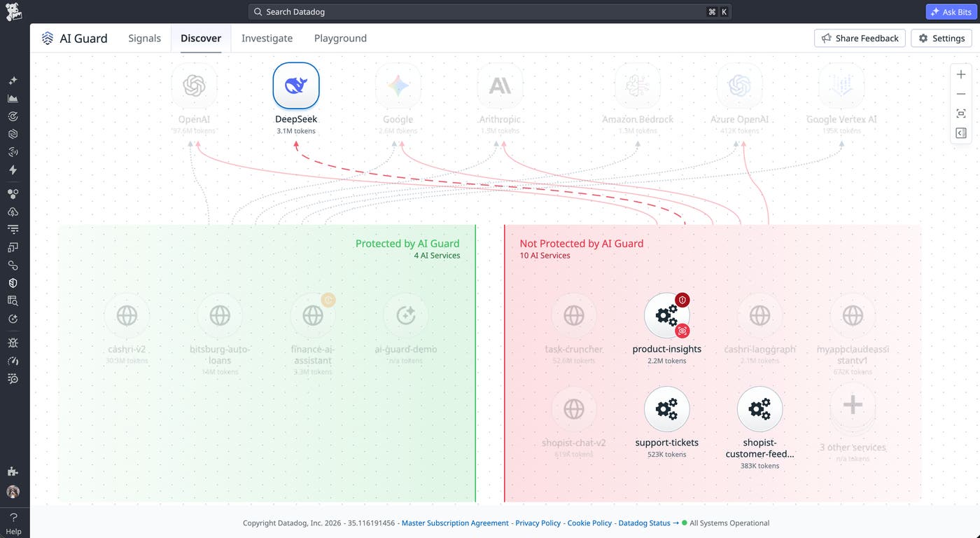Select the bitsburg-auto-loans service node
Image resolution: width=980 pixels, height=538 pixels.
[220, 315]
